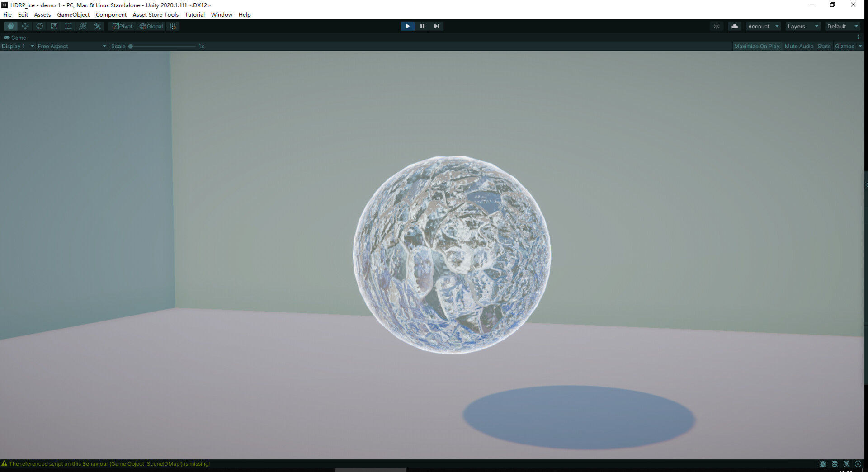Switch to the Game view tab
The width and height of the screenshot is (868, 472).
pyautogui.click(x=16, y=38)
